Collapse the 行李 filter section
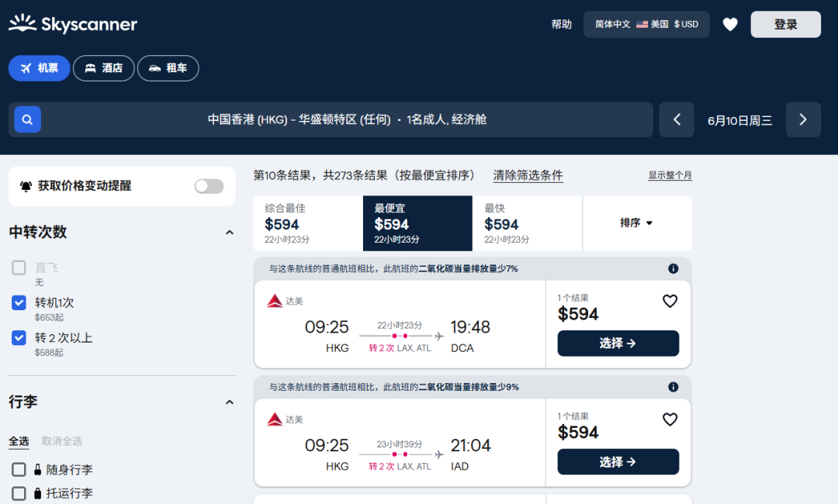 coord(229,402)
